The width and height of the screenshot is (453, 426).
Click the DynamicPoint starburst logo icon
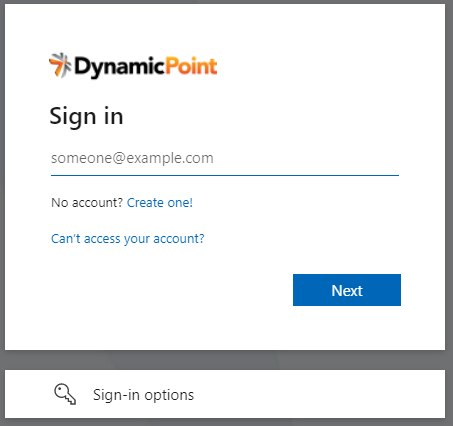pyautogui.click(x=60, y=65)
